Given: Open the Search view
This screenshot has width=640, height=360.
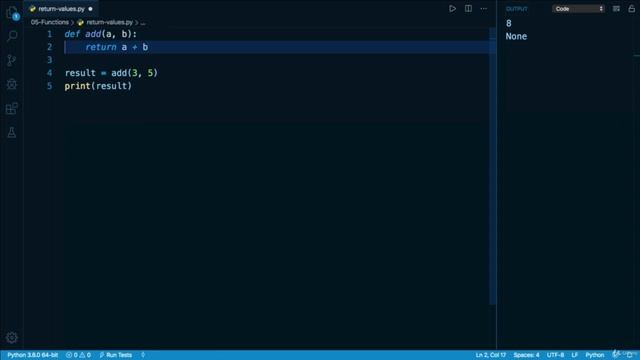Looking at the screenshot, I should point(12,36).
